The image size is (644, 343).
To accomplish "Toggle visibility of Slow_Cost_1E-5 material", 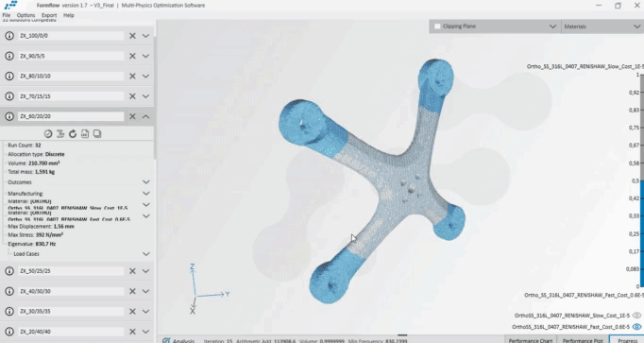I will [x=636, y=316].
